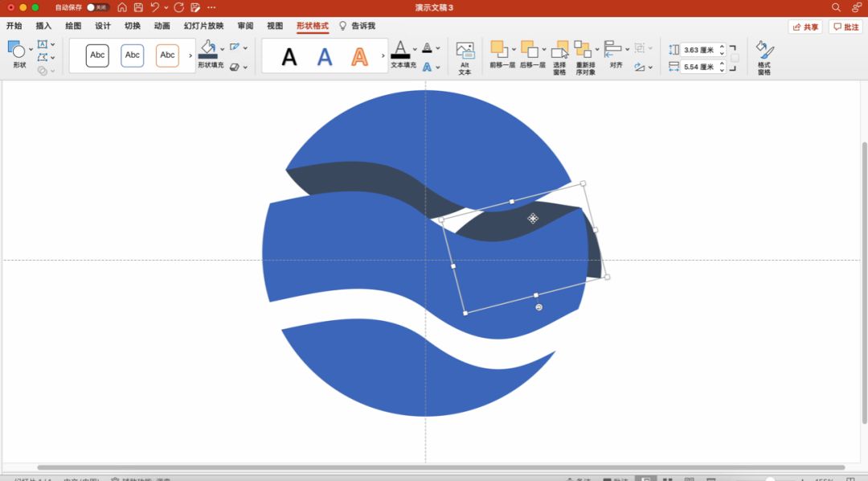
Task: Open the 幻灯片放映 (Slide Show) tab
Action: [203, 26]
